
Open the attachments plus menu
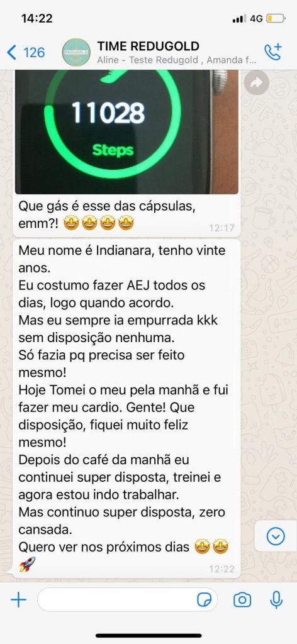[x=18, y=600]
